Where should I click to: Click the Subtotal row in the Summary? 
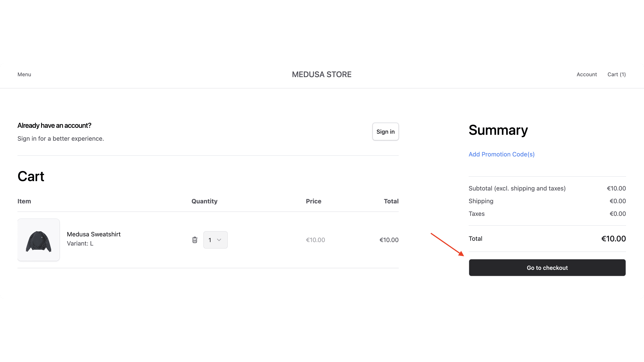tap(517, 188)
